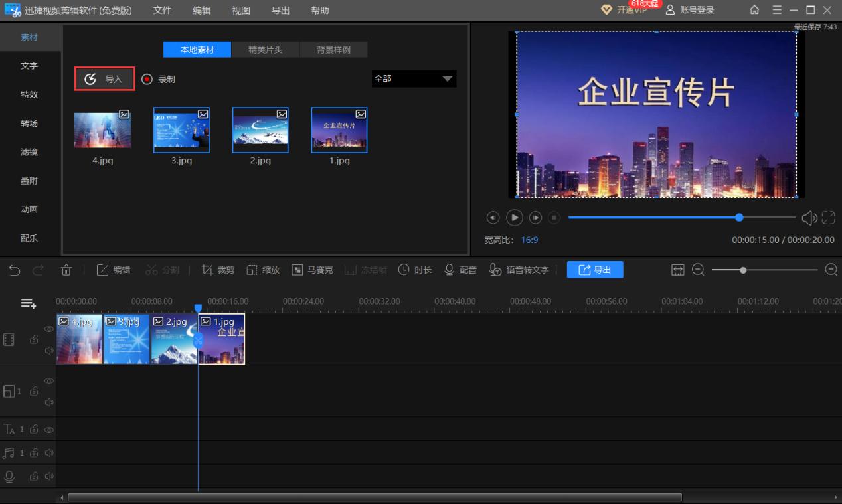
Task: Open the 编辑 edit tool in the toolbar
Action: 114,270
